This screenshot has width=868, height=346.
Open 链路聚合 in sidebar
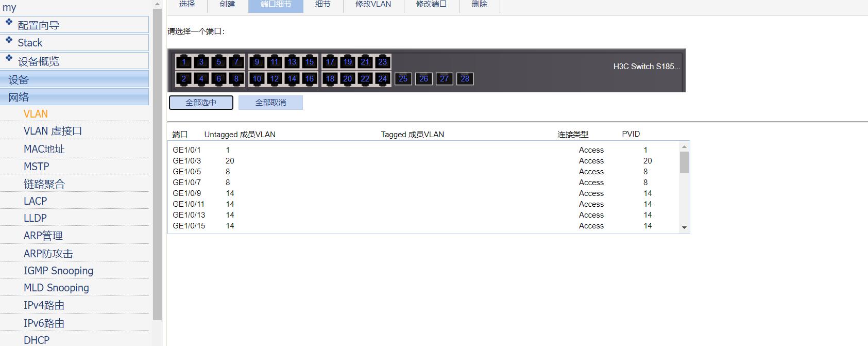tap(44, 184)
